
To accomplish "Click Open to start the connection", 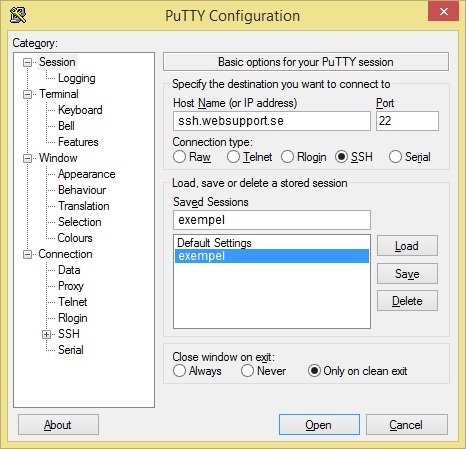I will (x=319, y=425).
